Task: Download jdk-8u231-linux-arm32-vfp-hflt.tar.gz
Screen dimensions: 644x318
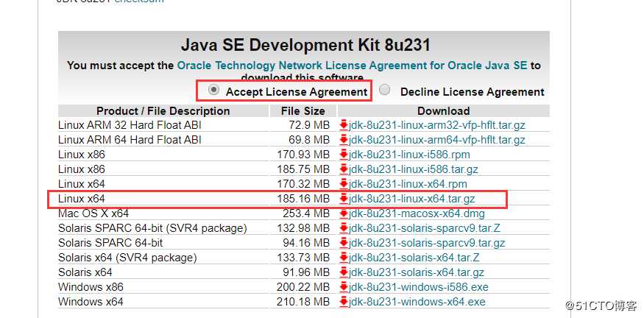Action: coord(436,125)
